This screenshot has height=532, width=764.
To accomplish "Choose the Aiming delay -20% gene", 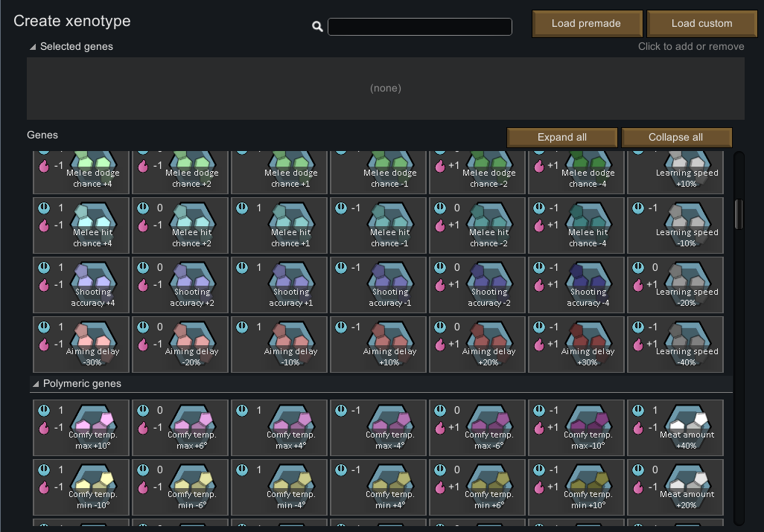I will (x=179, y=344).
